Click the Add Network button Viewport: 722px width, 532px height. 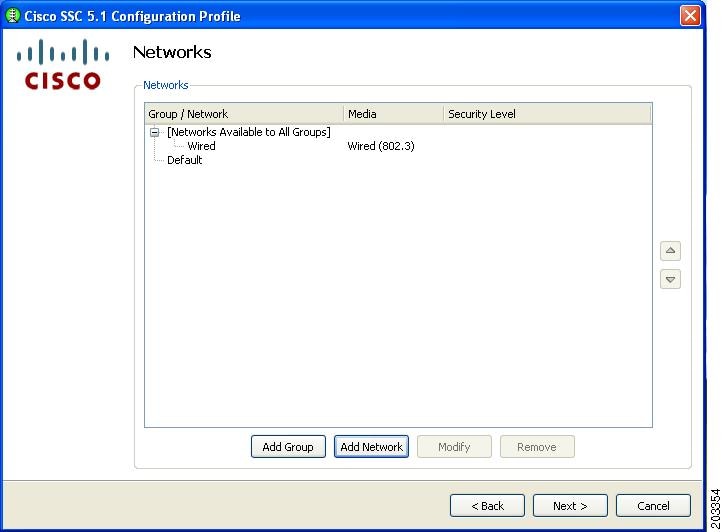[371, 446]
